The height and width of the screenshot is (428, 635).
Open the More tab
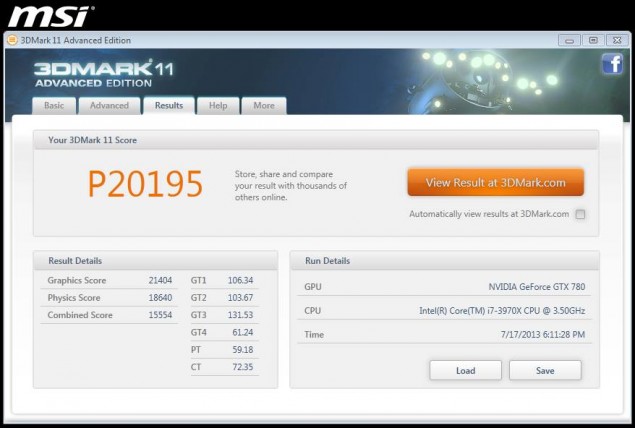click(x=264, y=105)
